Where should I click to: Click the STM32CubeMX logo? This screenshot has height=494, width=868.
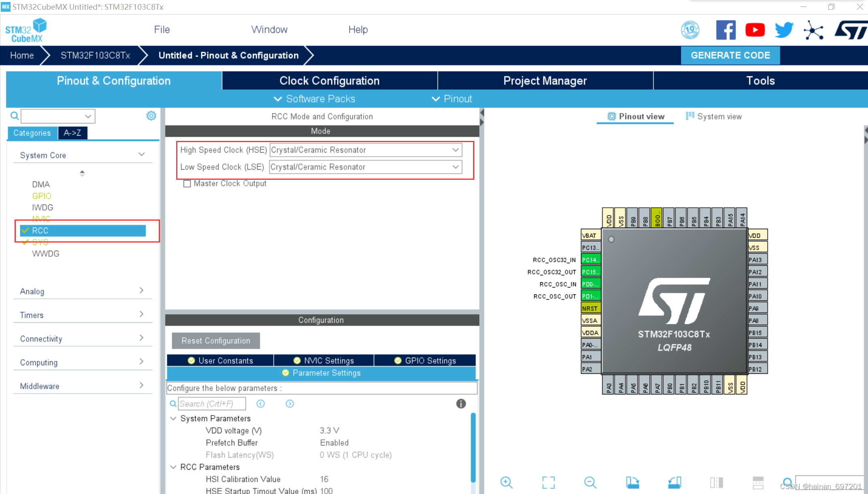click(x=26, y=30)
